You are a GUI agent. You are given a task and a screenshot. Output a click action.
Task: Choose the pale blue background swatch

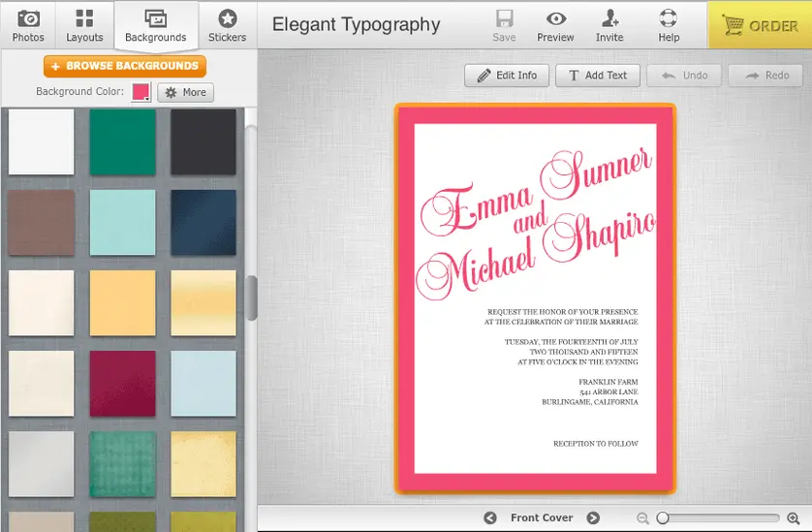pos(203,384)
